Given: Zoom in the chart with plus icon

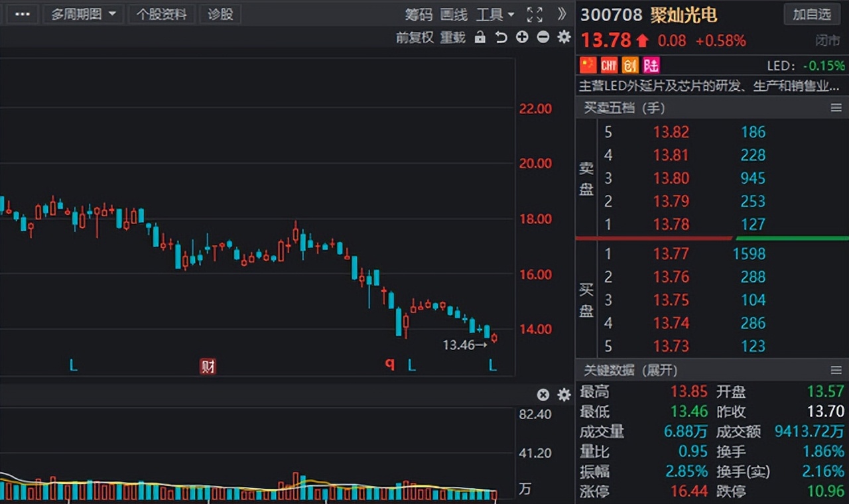Looking at the screenshot, I should click(x=522, y=37).
